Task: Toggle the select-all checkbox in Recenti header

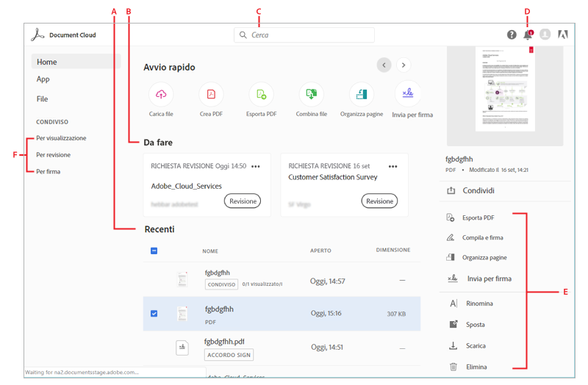Action: pos(154,251)
